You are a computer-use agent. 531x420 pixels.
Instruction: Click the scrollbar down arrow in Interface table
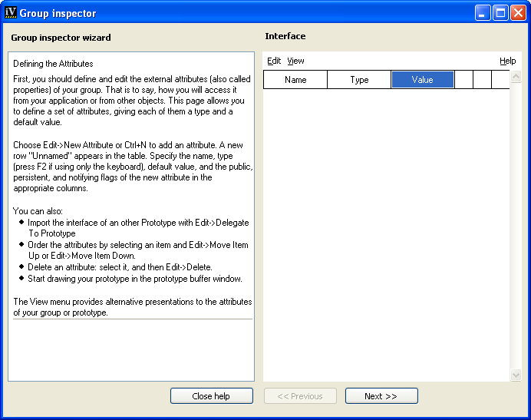[x=516, y=375]
